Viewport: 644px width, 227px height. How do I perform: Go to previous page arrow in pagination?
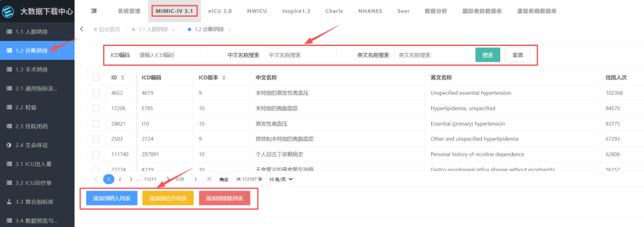point(96,179)
